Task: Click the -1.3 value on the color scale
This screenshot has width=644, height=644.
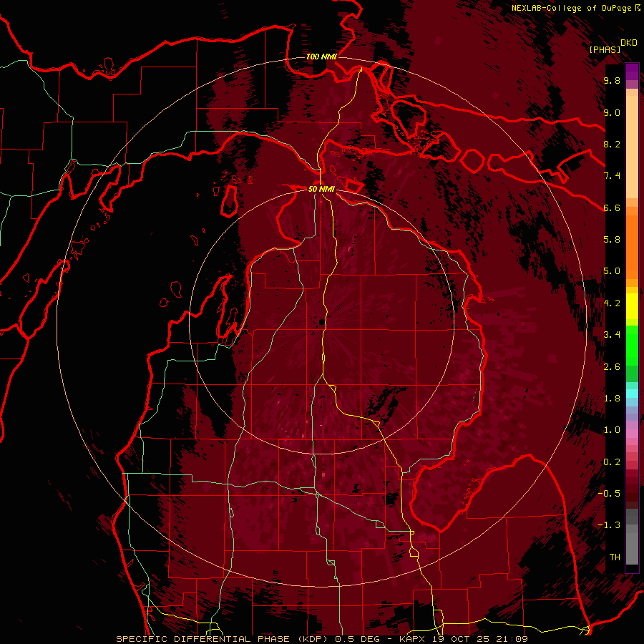Action: coord(609,525)
